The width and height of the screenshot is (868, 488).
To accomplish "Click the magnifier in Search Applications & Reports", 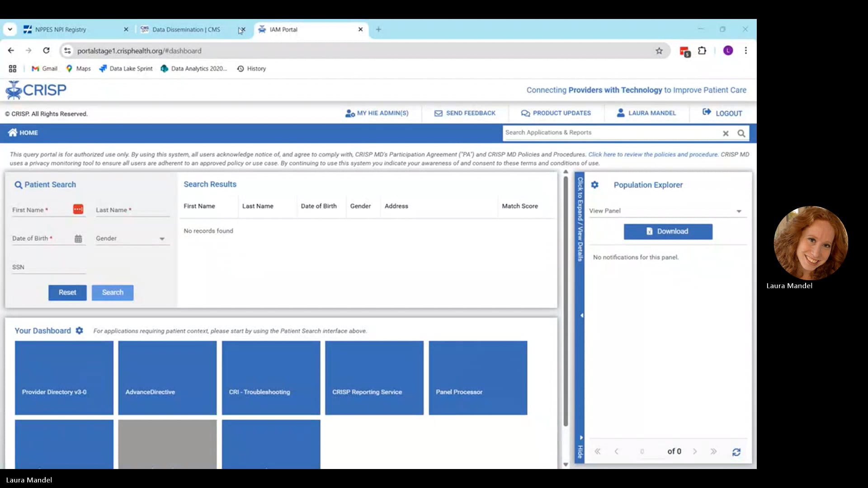I will [741, 132].
